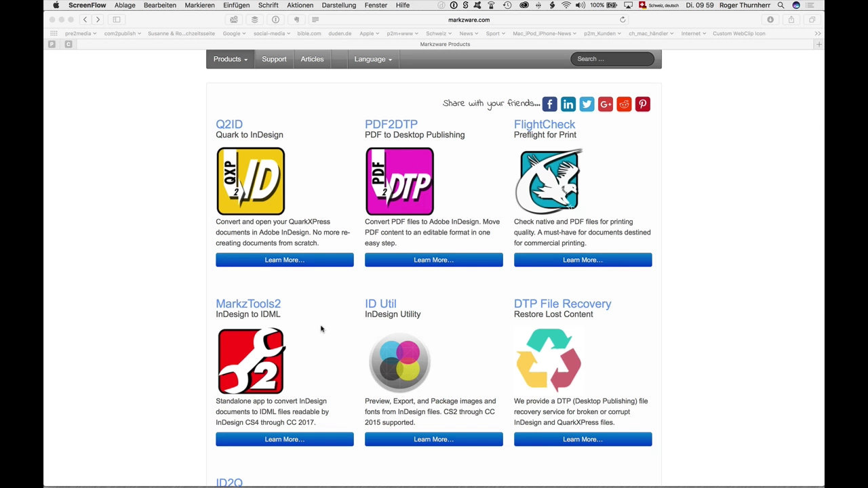
Task: Open Support navigation item
Action: point(274,59)
